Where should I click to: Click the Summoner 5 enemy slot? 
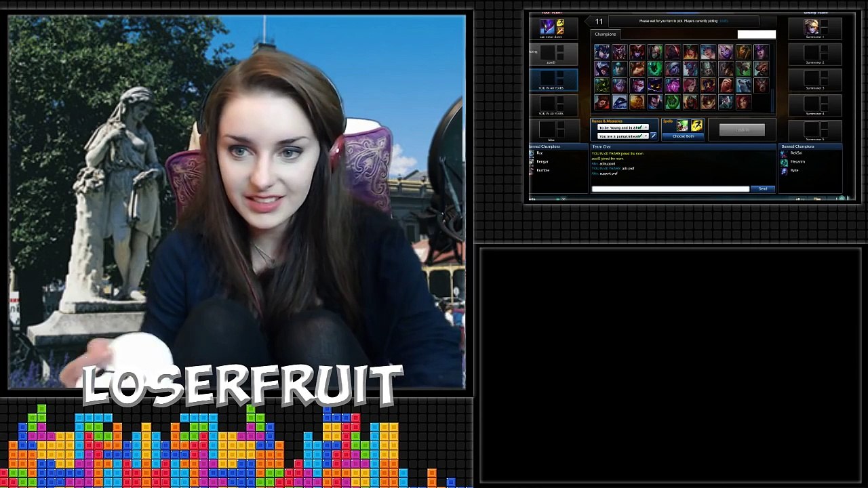(815, 131)
